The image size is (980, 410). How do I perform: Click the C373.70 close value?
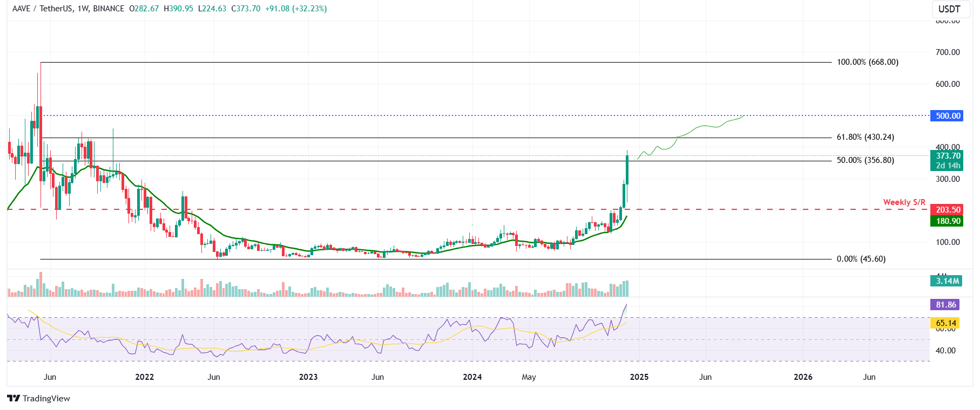pyautogui.click(x=246, y=9)
